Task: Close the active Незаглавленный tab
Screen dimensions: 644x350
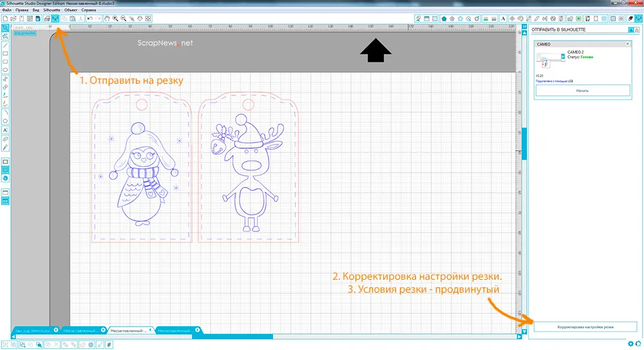Action: [150, 330]
